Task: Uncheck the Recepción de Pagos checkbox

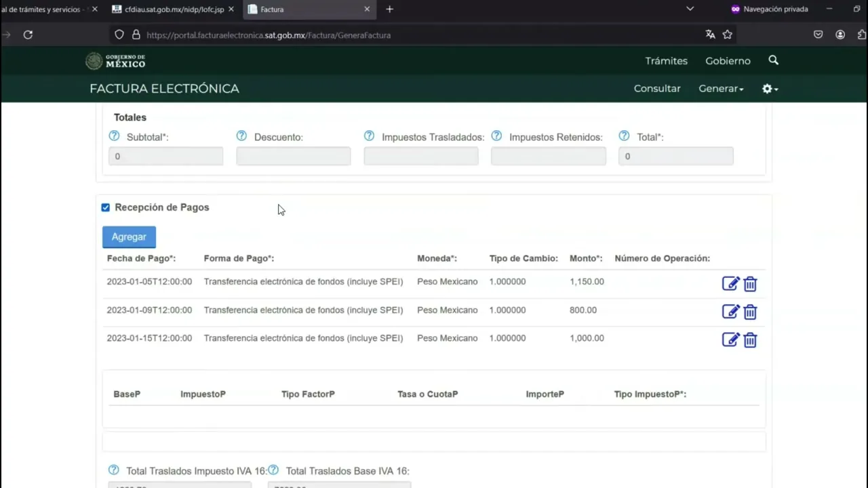Action: (x=105, y=207)
